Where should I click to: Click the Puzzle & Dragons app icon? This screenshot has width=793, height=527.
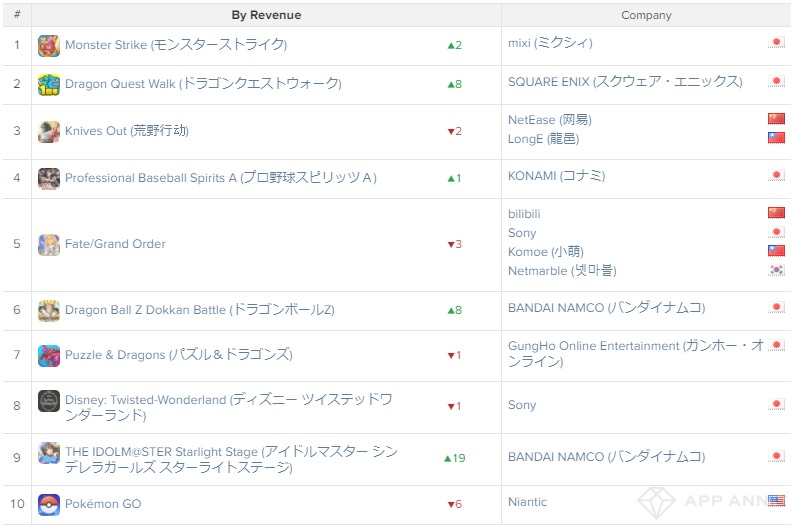[49, 356]
